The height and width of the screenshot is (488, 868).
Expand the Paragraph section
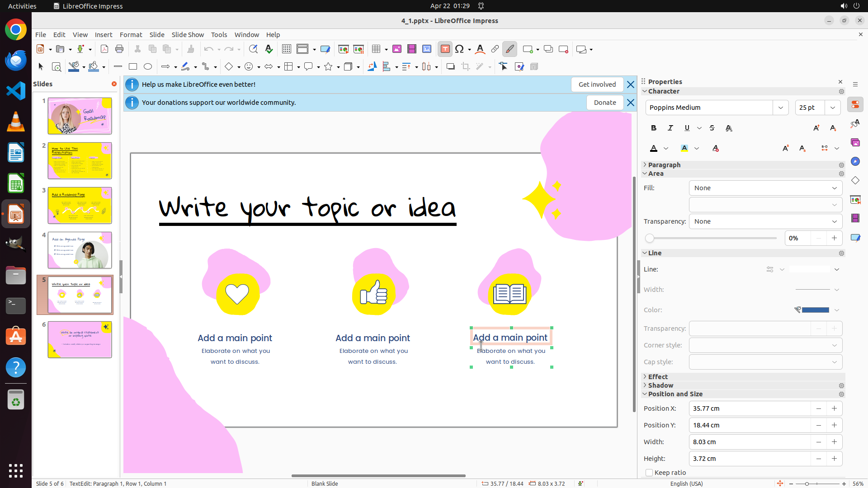point(664,165)
